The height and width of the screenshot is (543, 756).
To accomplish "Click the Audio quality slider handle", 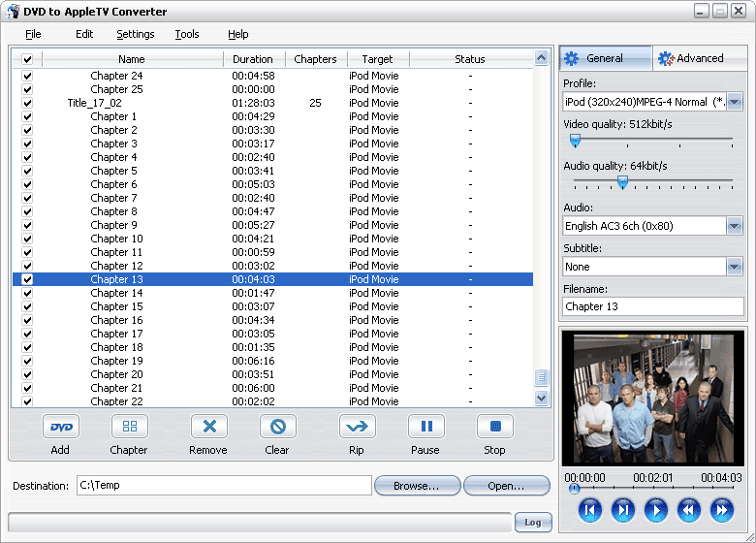I will [622, 182].
